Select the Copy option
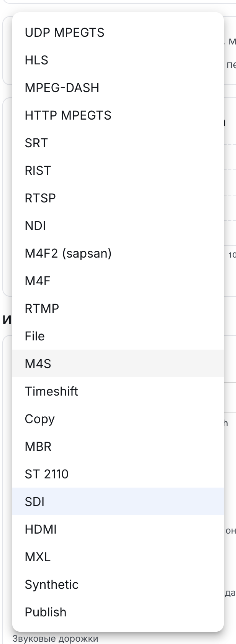 [x=118, y=419]
